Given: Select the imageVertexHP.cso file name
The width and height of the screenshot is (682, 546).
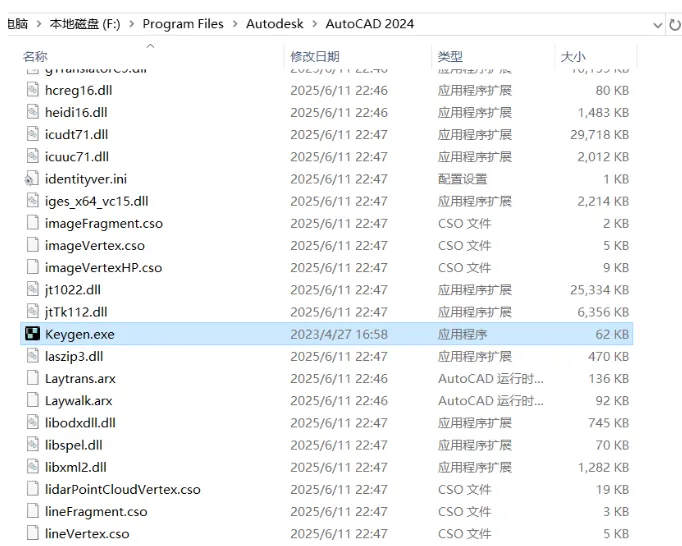Looking at the screenshot, I should click(x=104, y=268).
